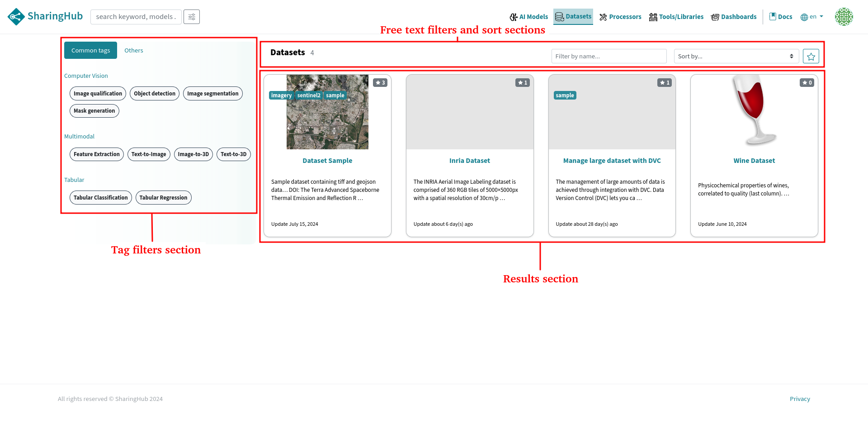Enable the Tabular Classification tag filter
Viewport: 868px width, 434px height.
[x=100, y=198]
